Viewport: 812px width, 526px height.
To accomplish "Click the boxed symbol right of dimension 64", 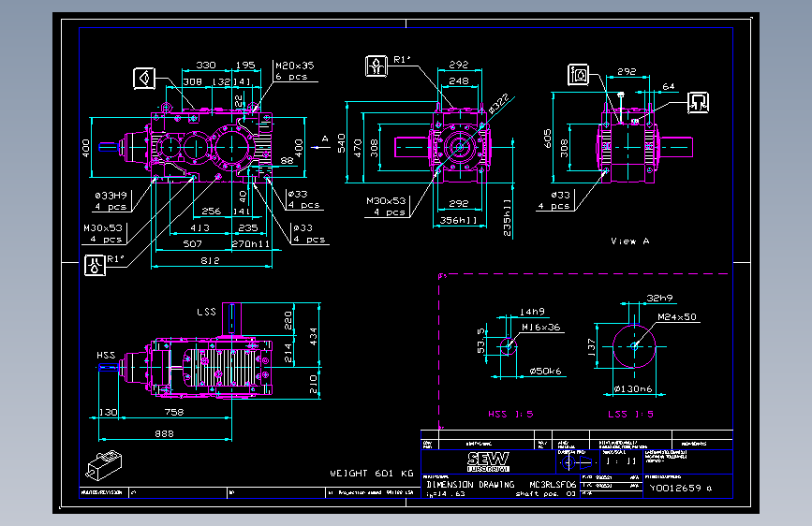I will point(698,103).
